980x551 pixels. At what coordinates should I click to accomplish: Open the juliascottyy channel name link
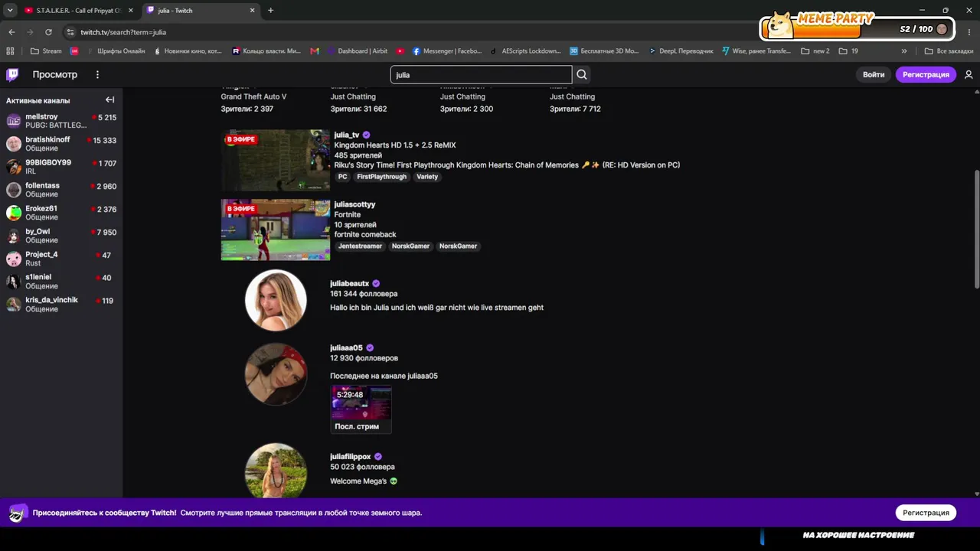(354, 204)
